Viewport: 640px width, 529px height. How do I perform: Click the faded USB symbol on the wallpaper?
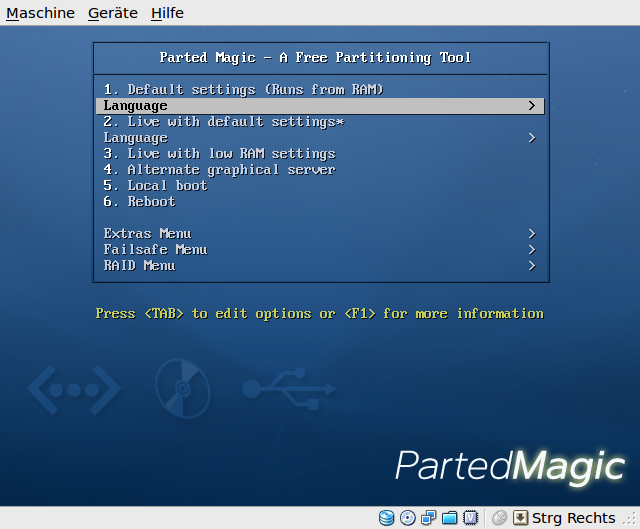(x=289, y=387)
